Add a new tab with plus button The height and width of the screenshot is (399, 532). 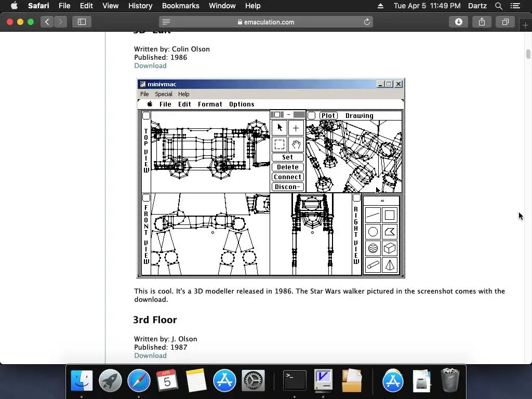[525, 25]
